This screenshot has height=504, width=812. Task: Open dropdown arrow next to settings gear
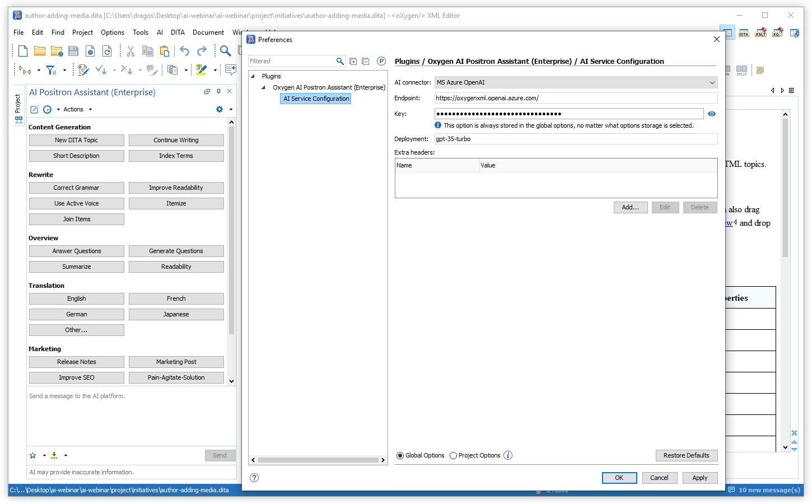pos(231,109)
